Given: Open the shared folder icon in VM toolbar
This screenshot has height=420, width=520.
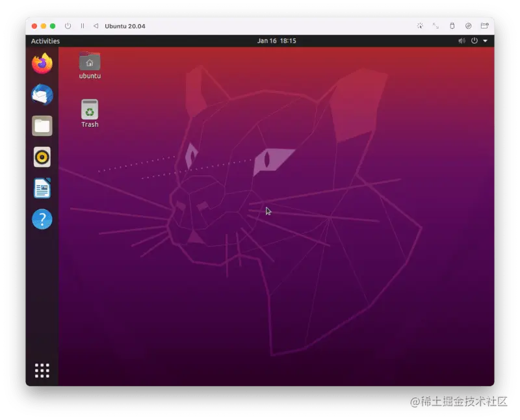Looking at the screenshot, I should [484, 26].
